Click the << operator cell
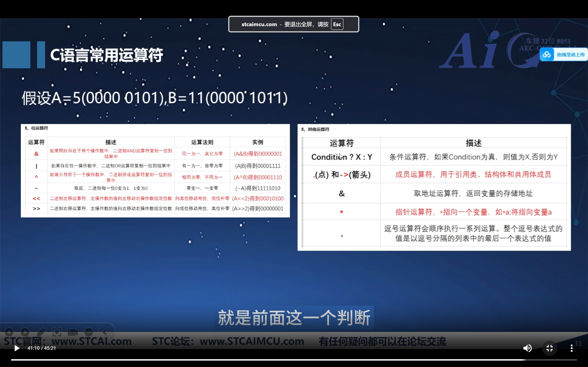 (37, 199)
